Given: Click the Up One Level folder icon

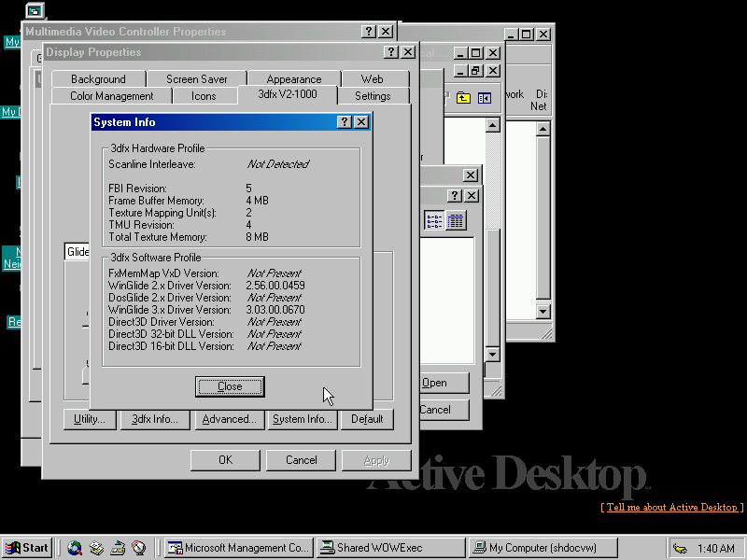Looking at the screenshot, I should [x=463, y=97].
